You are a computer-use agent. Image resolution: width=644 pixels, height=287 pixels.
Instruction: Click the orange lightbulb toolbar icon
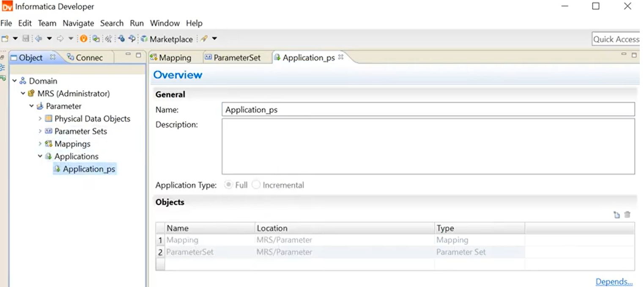[84, 39]
